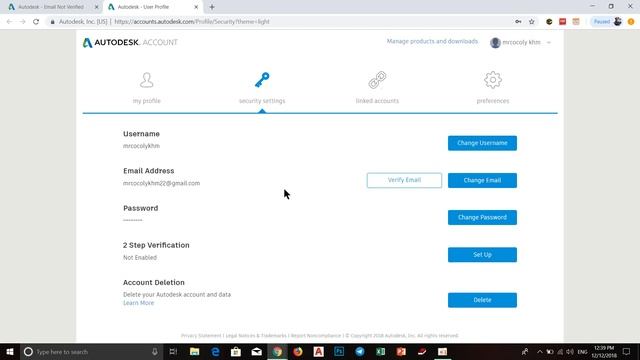Viewport: 640px width, 360px height.
Task: Open Manage products and downloads link
Action: point(432,41)
